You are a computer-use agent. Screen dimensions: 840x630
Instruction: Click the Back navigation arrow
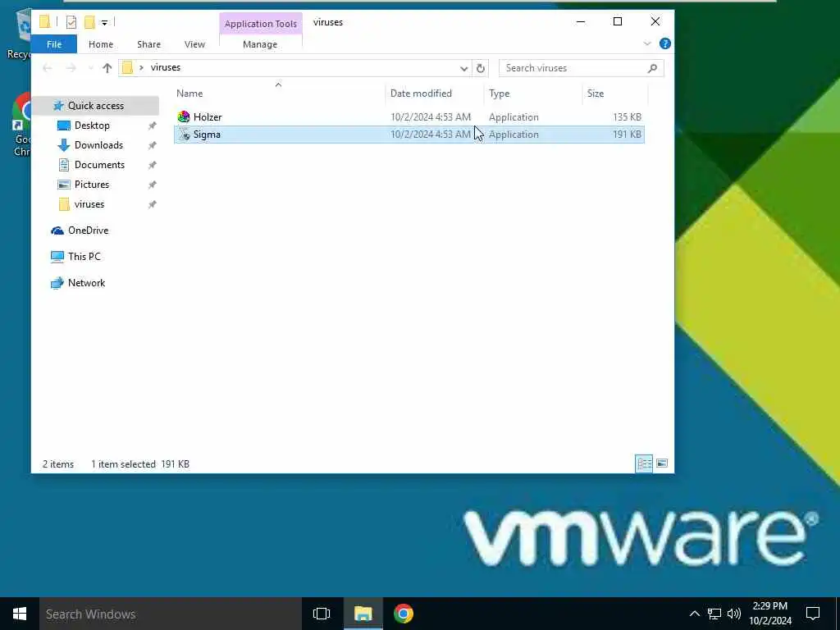point(48,68)
